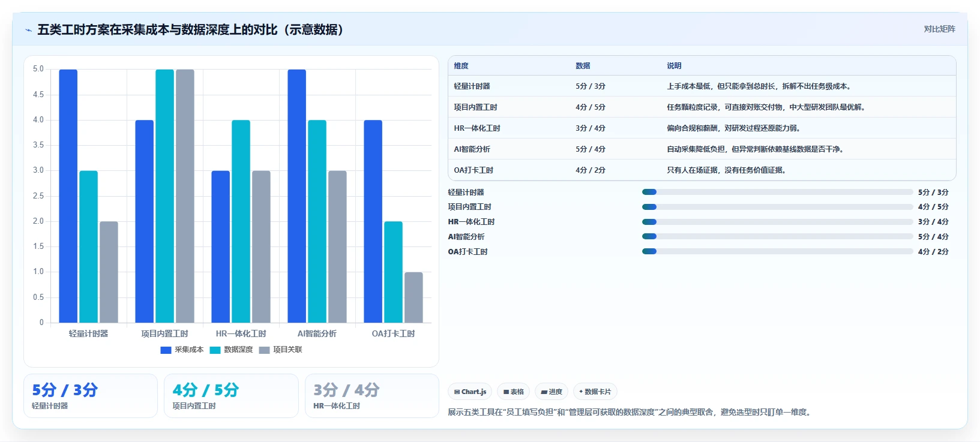Click the Chart.js tag chip
This screenshot has height=442, width=980.
coord(470,392)
